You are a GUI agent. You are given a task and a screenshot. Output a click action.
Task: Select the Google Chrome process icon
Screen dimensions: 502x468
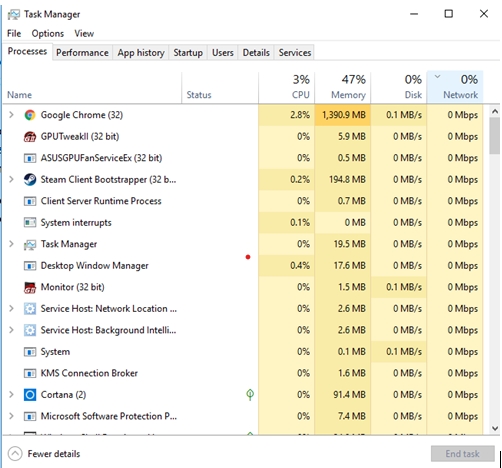click(x=30, y=115)
